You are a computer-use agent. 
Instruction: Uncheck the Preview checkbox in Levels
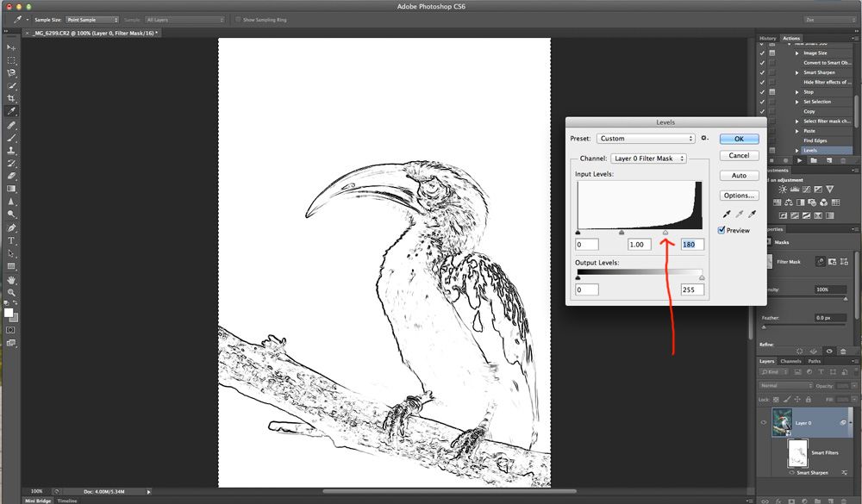722,230
